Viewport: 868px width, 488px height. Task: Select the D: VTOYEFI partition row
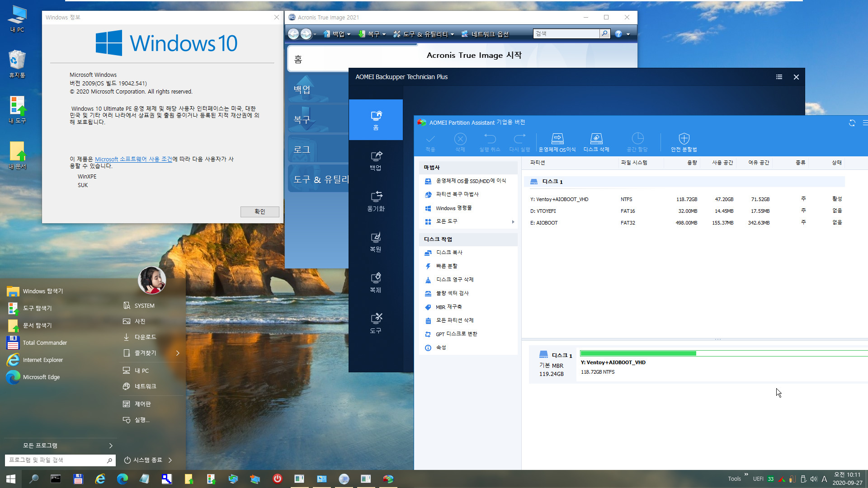pyautogui.click(x=685, y=211)
